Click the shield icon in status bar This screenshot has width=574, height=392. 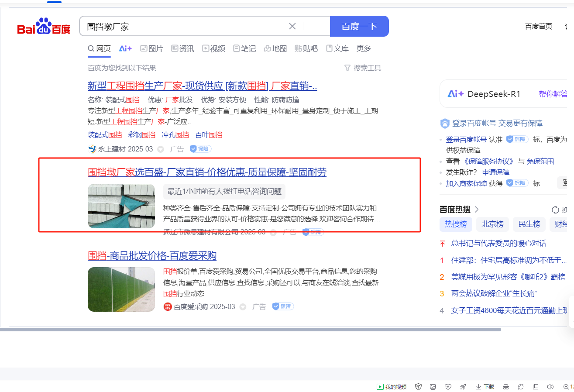click(x=418, y=387)
